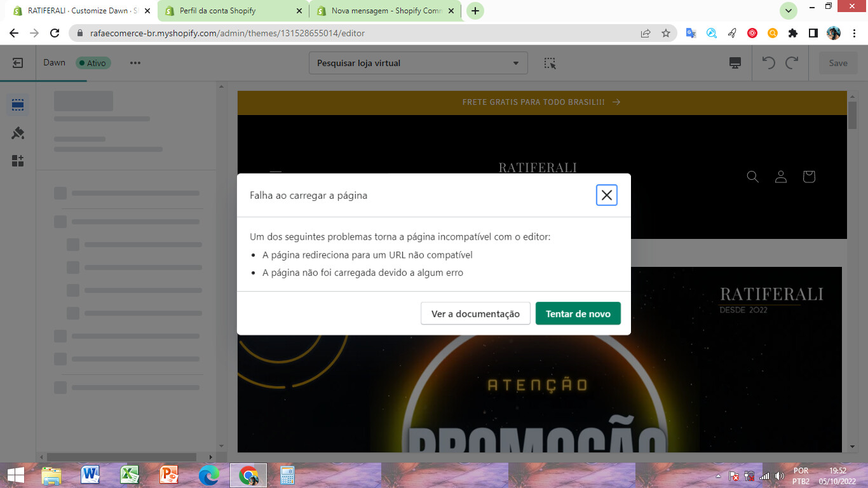Redo the editor change

pyautogui.click(x=792, y=63)
